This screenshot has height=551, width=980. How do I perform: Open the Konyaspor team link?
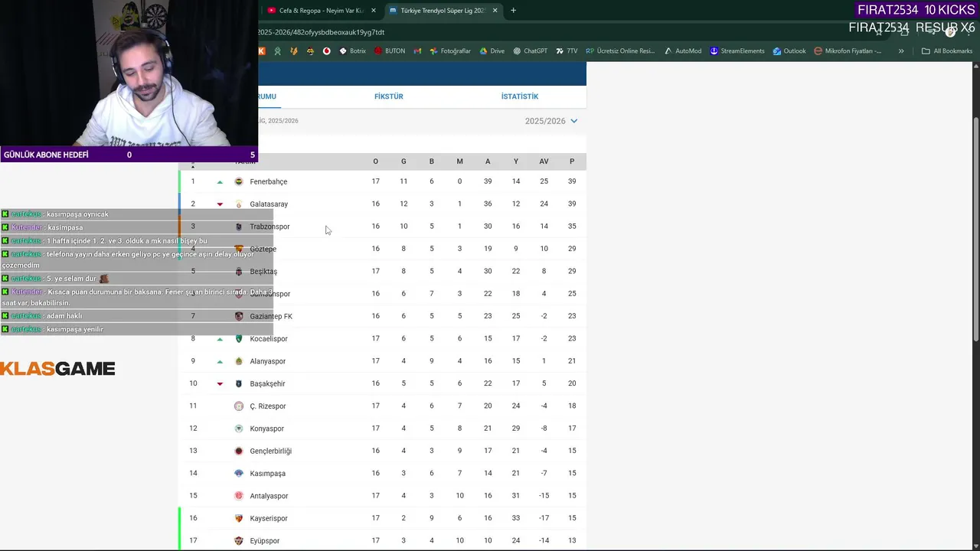pos(266,429)
